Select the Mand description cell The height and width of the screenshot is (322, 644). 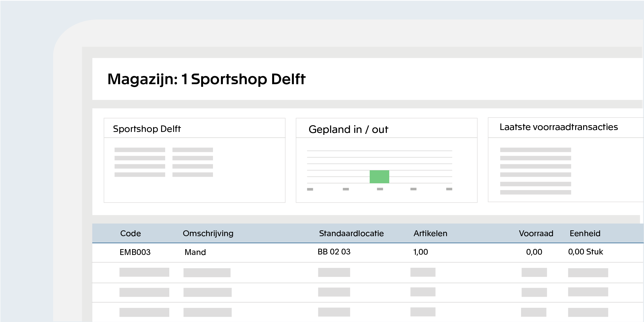click(195, 252)
